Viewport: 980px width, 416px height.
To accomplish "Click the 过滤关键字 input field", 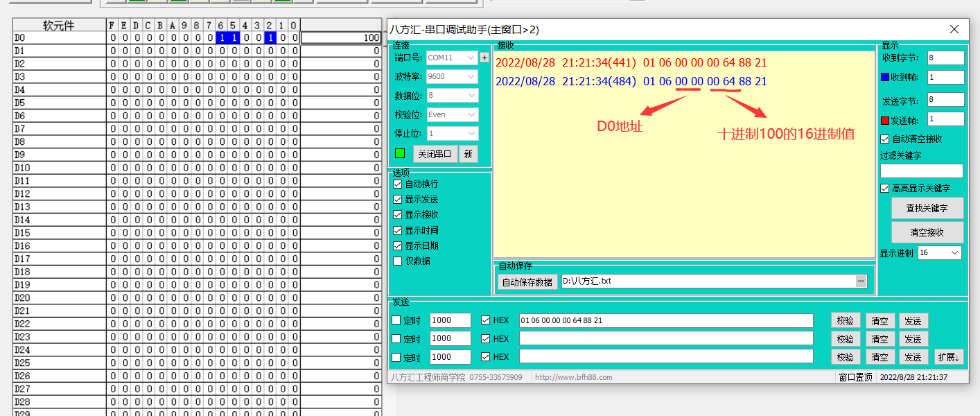I will pos(921,171).
